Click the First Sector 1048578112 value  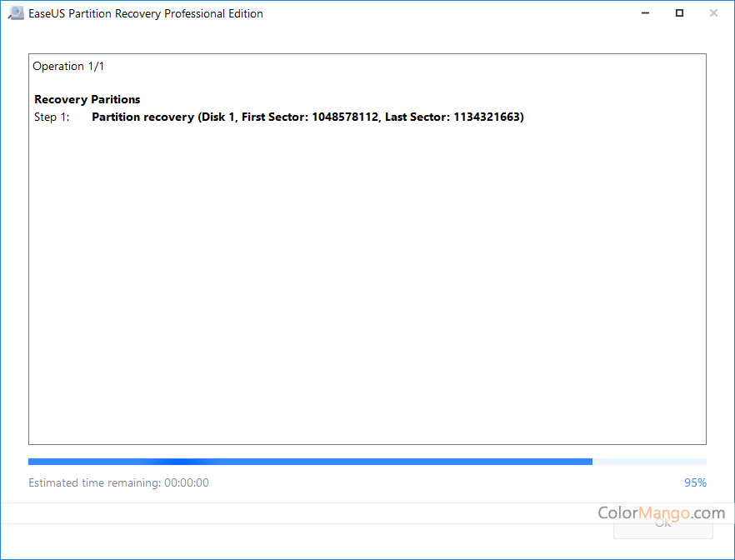pos(346,117)
